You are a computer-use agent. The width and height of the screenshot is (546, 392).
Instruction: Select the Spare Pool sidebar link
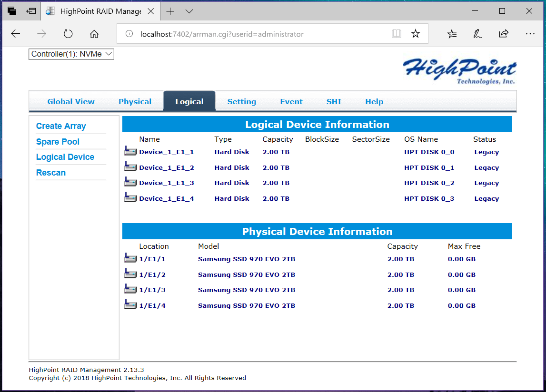(58, 142)
